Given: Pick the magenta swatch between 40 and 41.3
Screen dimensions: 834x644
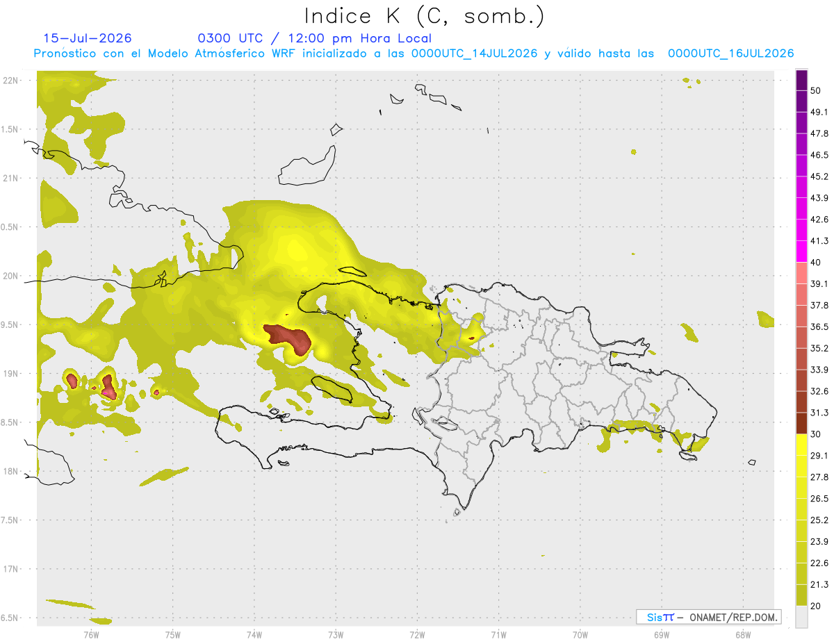Looking at the screenshot, I should (x=802, y=251).
